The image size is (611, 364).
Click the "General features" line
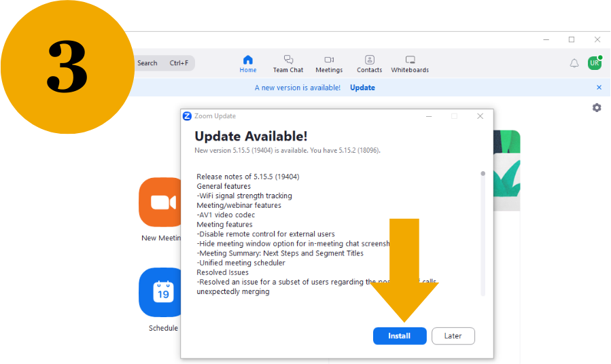coord(224,186)
